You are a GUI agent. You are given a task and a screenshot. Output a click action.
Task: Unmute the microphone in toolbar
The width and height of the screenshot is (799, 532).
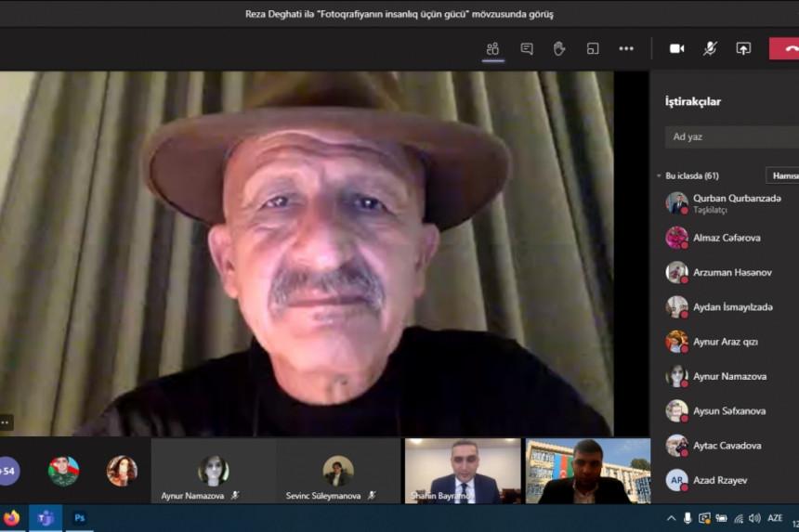[x=710, y=48]
